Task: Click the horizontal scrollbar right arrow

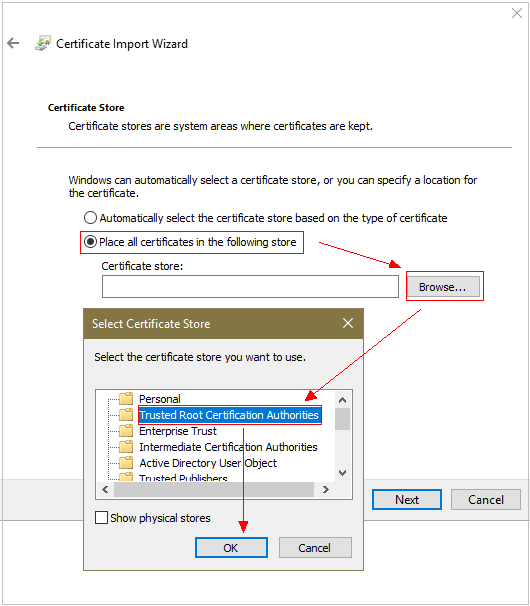Action: pyautogui.click(x=325, y=489)
